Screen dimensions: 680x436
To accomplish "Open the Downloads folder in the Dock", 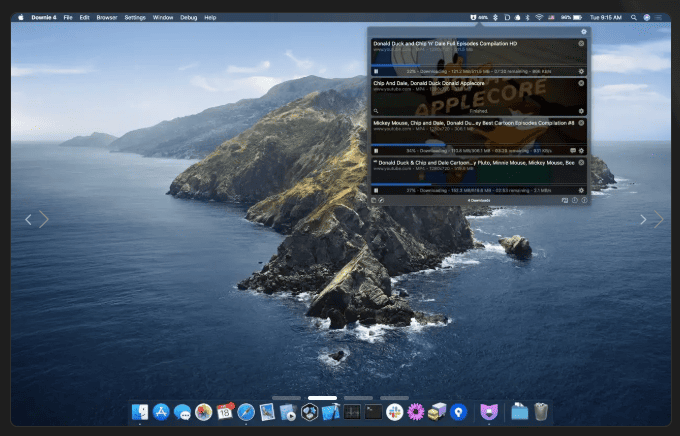I will [x=519, y=412].
